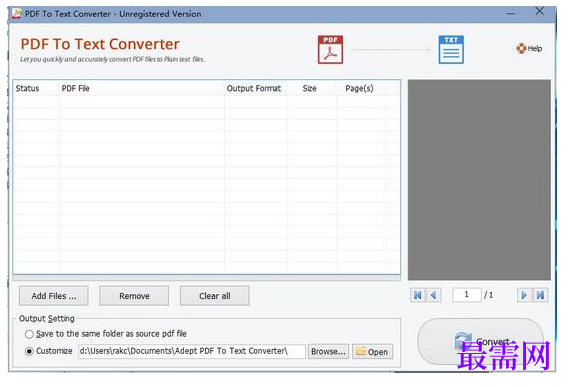
Task: Jump to the last preview page
Action: (x=540, y=295)
